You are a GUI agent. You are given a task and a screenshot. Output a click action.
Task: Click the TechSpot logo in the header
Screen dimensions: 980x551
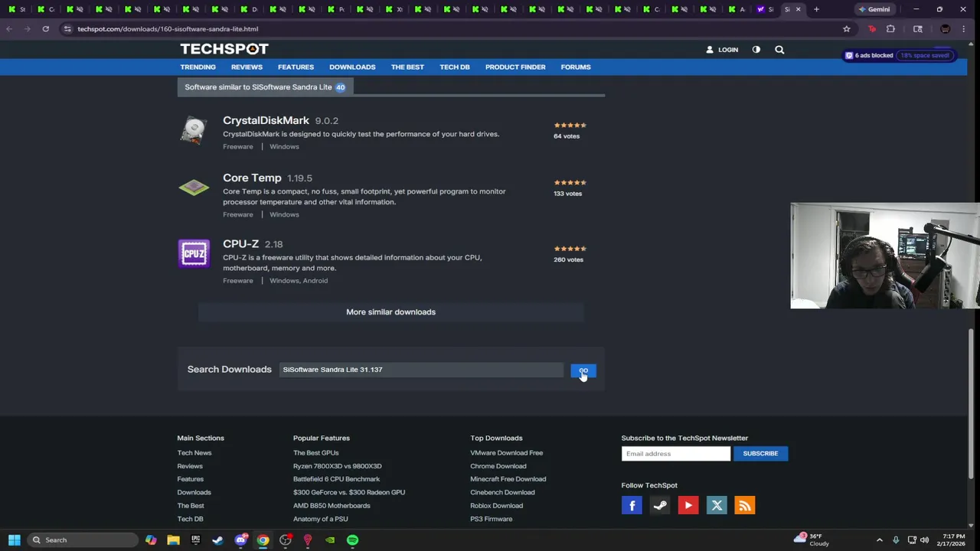224,49
